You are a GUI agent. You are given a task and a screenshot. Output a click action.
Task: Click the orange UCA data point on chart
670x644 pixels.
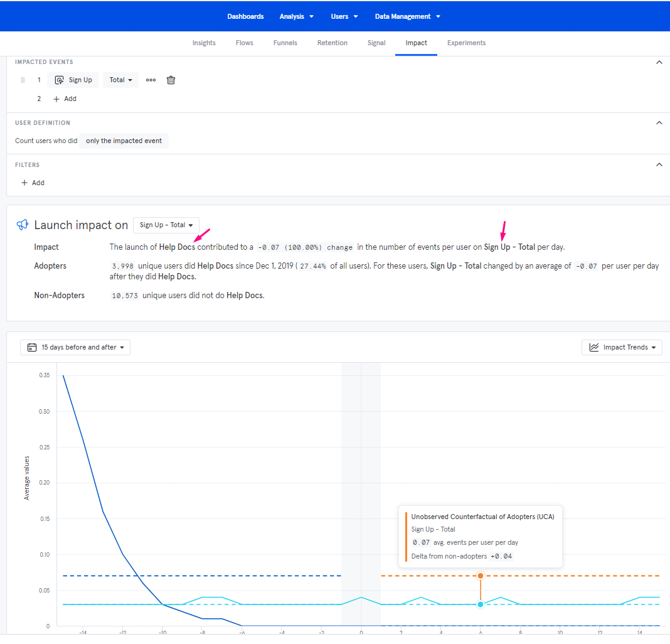pyautogui.click(x=481, y=576)
